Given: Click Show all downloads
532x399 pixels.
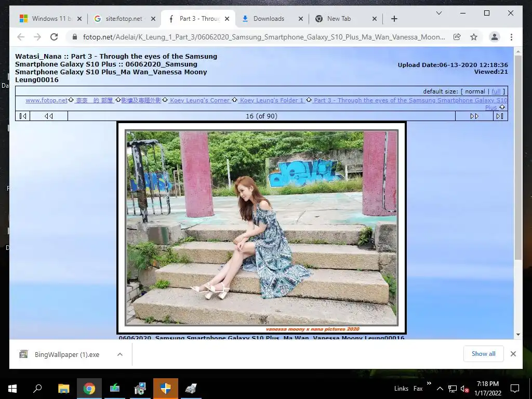Looking at the screenshot, I should [x=483, y=354].
